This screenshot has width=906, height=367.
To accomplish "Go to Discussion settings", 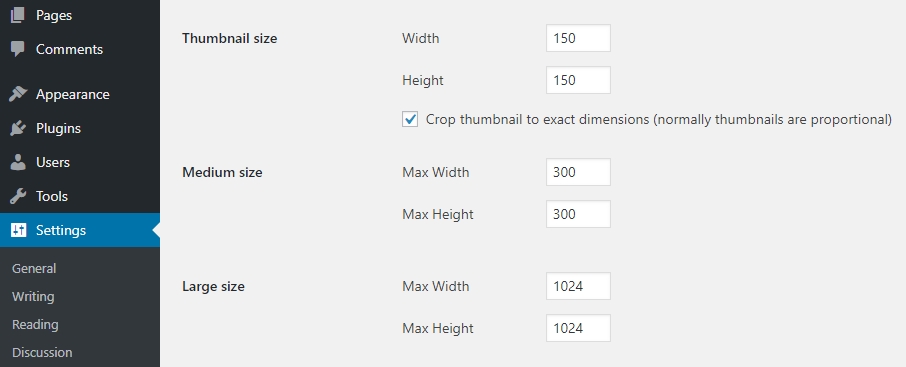I will pos(42,353).
